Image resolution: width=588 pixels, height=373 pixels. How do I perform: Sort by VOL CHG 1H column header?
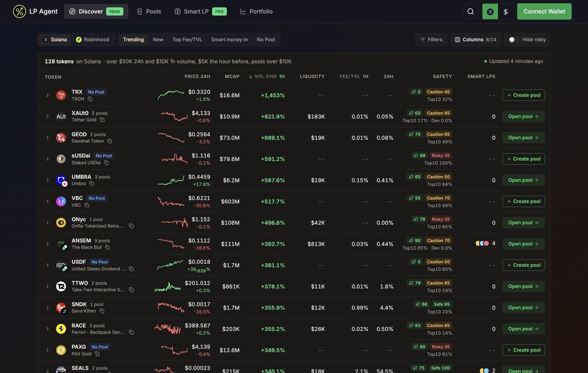point(267,76)
